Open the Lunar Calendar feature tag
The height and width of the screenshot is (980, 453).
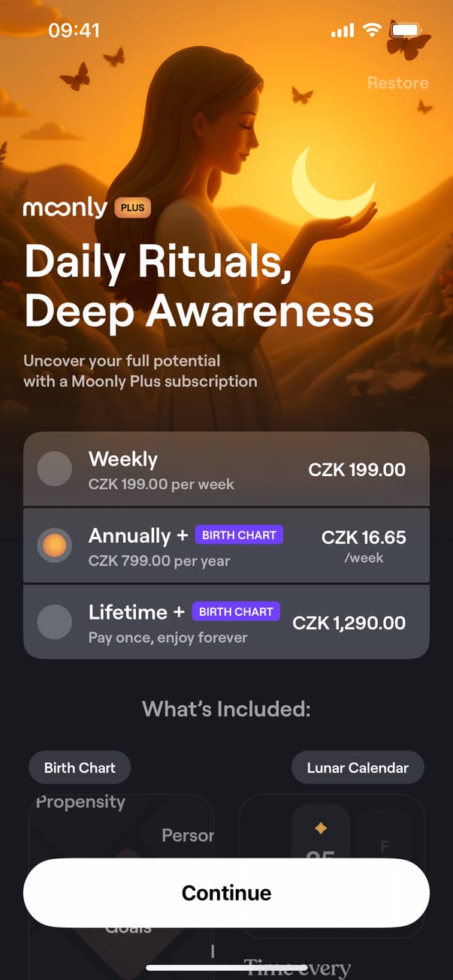click(358, 767)
